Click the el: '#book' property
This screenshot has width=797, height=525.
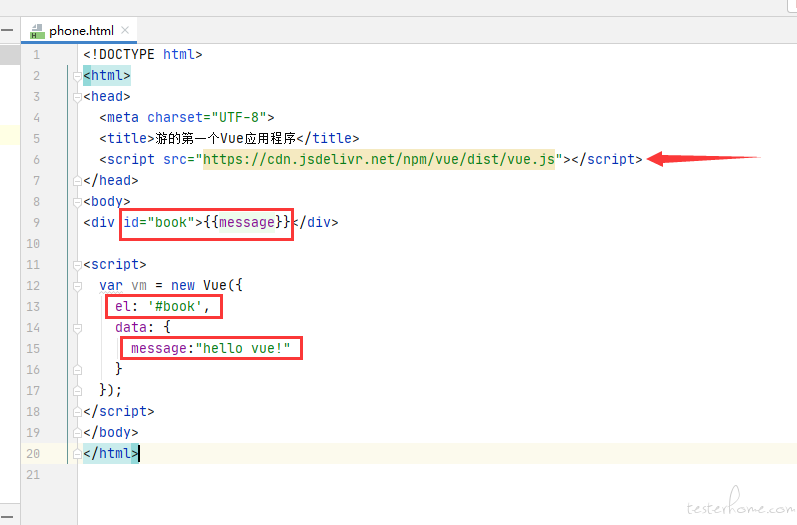[162, 306]
